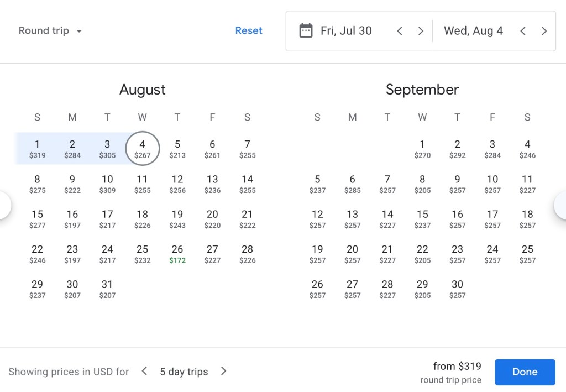The height and width of the screenshot is (392, 566).
Task: Pick August 26 with $172 price
Action: tap(177, 254)
